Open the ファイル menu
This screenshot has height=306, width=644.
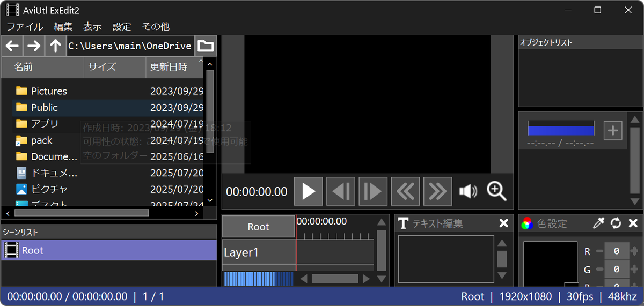tap(25, 26)
